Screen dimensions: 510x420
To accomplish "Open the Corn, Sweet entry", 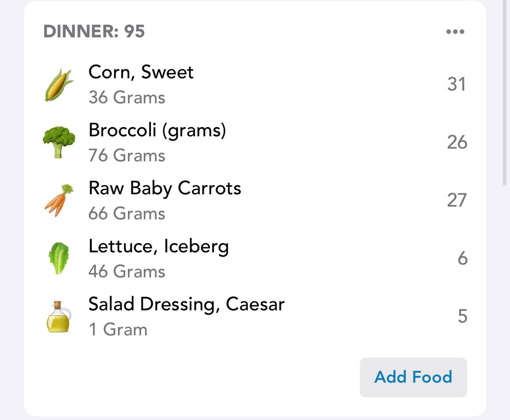I will (141, 72).
